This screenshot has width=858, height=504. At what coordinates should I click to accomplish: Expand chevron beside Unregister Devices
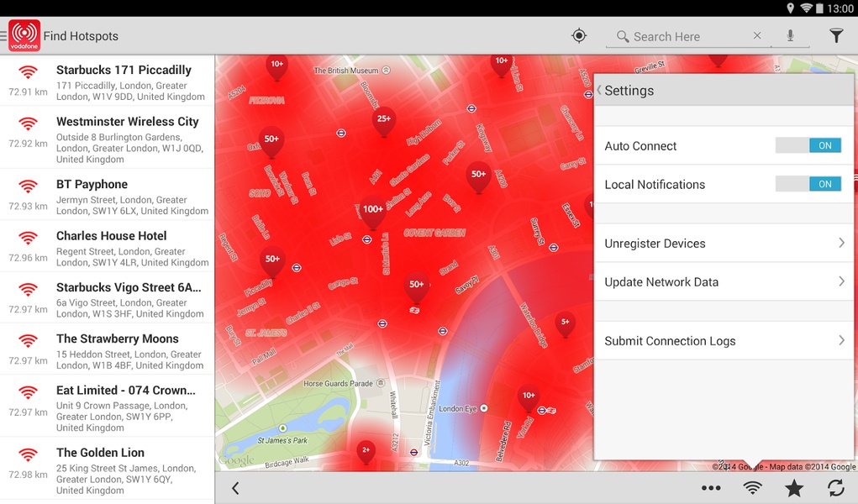(x=841, y=243)
